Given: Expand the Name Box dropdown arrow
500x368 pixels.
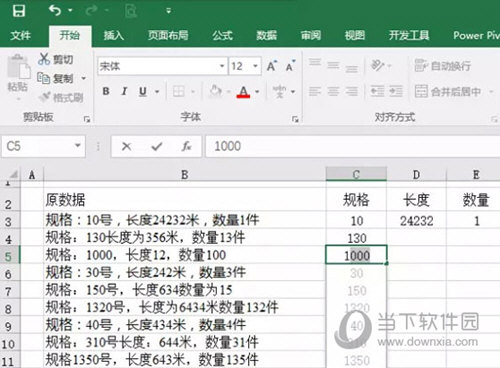Looking at the screenshot, I should click(x=78, y=146).
